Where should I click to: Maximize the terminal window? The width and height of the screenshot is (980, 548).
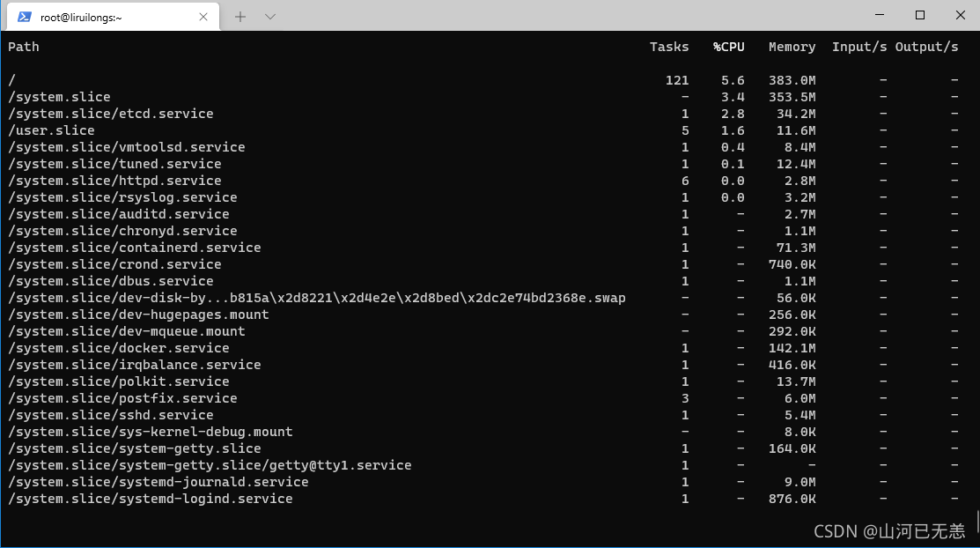920,15
